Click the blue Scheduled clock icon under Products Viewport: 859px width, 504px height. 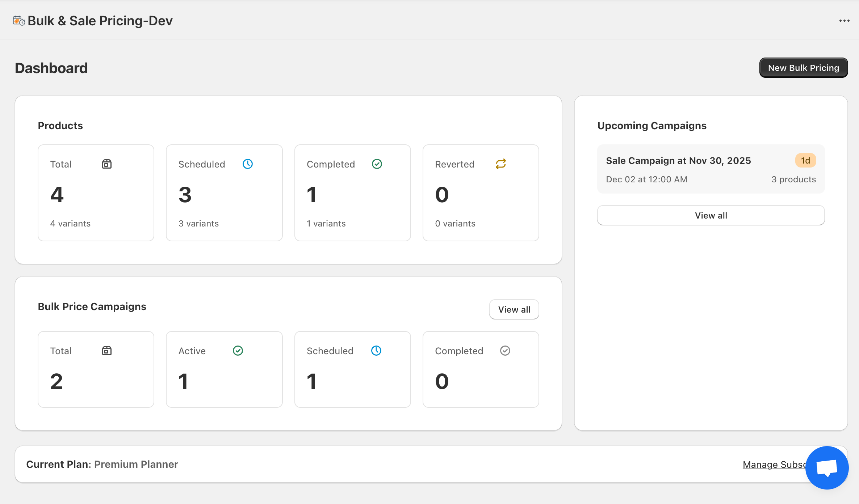(x=248, y=164)
